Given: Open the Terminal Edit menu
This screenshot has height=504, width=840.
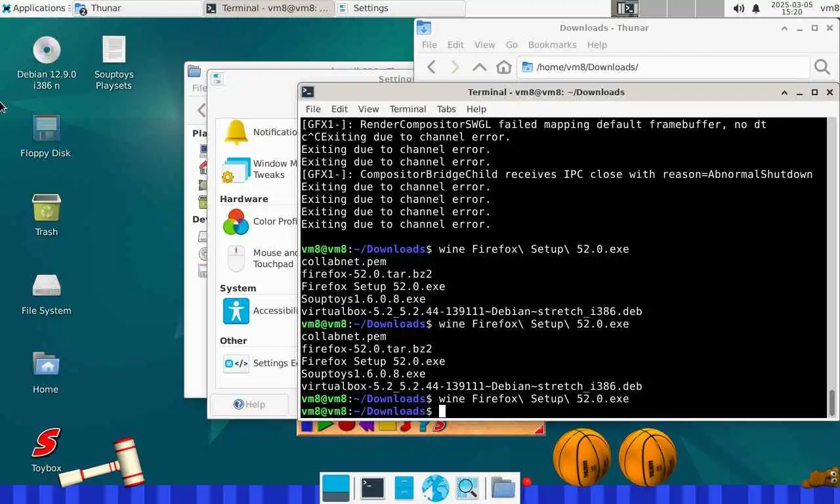Looking at the screenshot, I should (339, 109).
